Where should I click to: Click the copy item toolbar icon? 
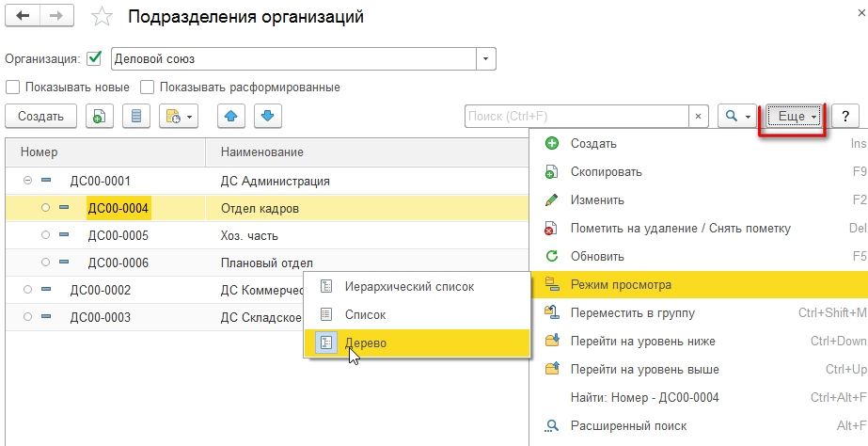100,117
